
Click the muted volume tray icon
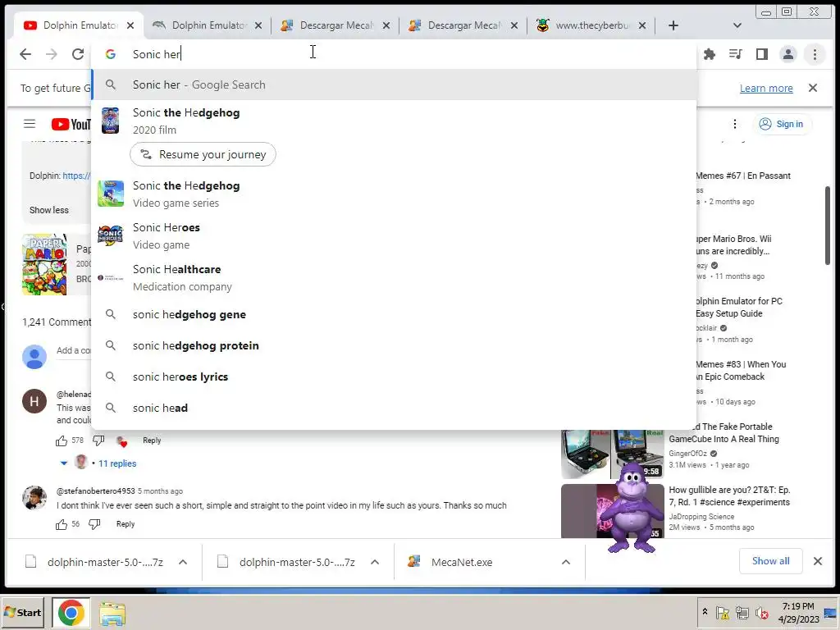(x=761, y=612)
